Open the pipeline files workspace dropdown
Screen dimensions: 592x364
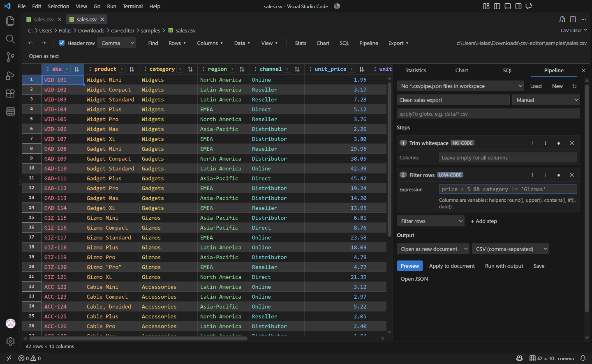click(460, 86)
